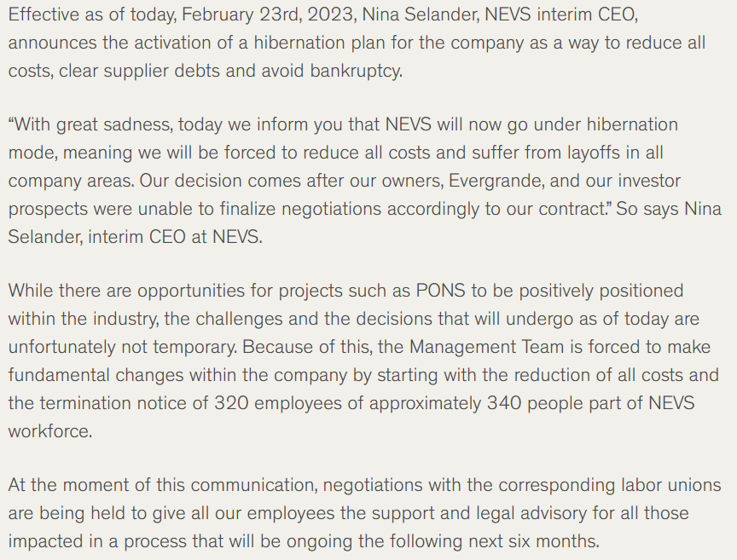Screen dimensions: 737x560
Task: Click the words 'supplier debts'
Action: pyautogui.click(x=162, y=71)
